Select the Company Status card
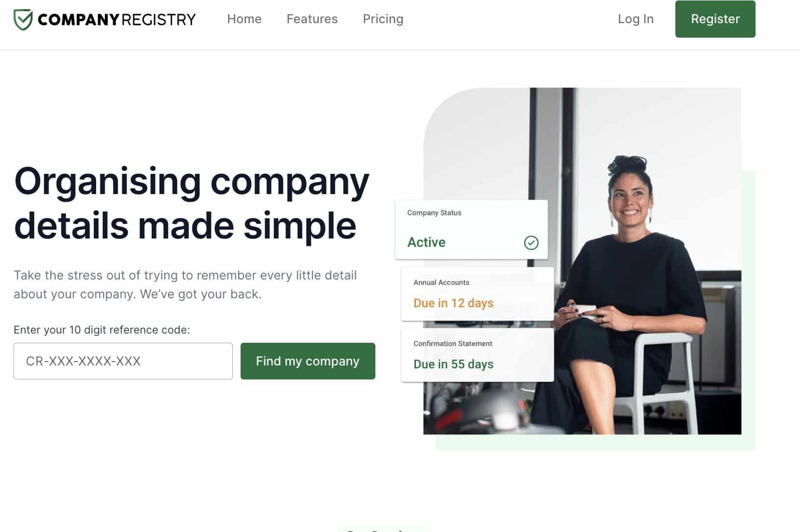The width and height of the screenshot is (800, 532). pyautogui.click(x=471, y=230)
